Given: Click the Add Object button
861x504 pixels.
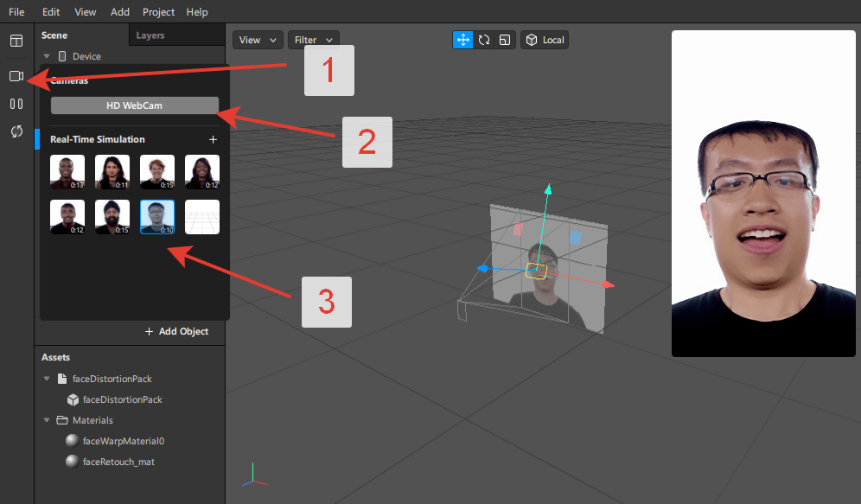Looking at the screenshot, I should click(176, 332).
